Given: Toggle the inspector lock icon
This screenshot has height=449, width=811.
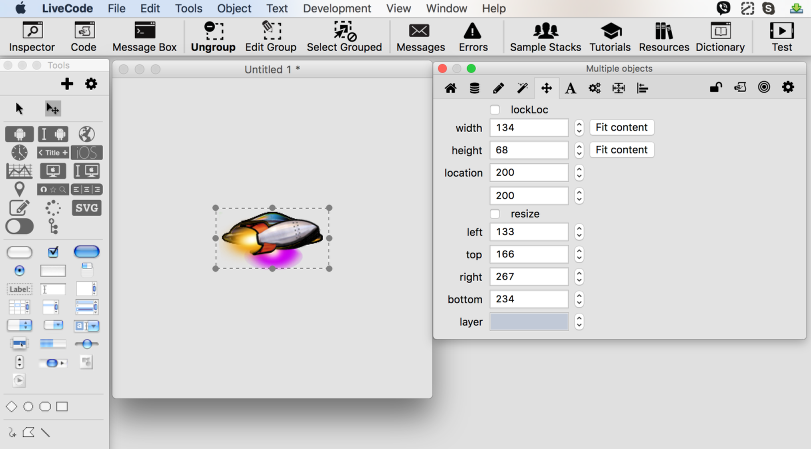Looking at the screenshot, I should tap(716, 87).
